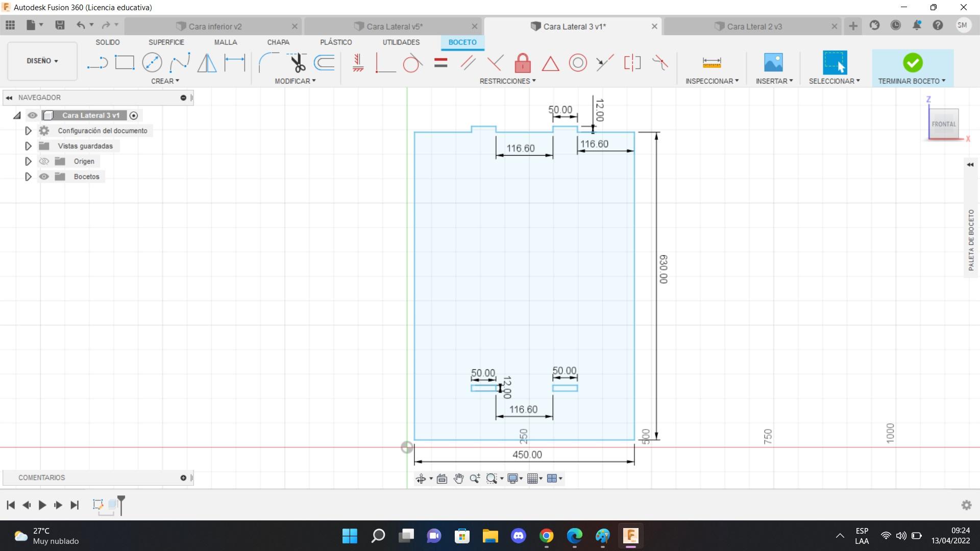
Task: Select the Fillet tool in Modificar
Action: (x=268, y=63)
